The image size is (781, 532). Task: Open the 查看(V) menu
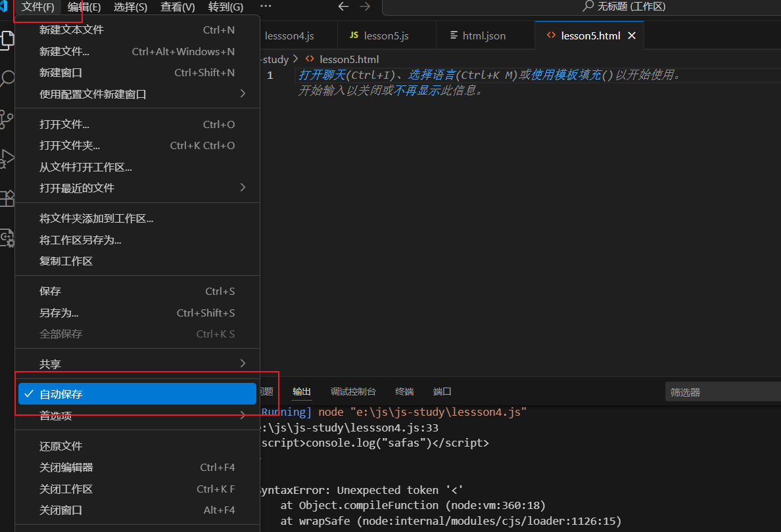[177, 7]
